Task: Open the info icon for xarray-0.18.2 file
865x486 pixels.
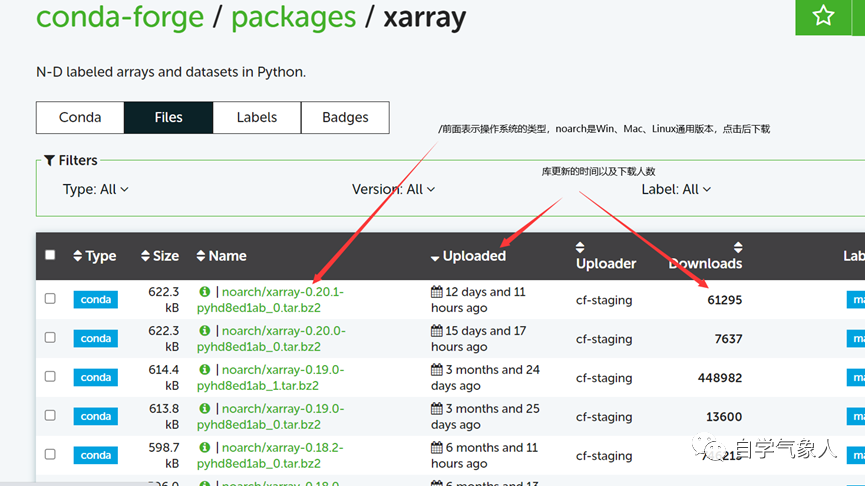Action: click(205, 447)
